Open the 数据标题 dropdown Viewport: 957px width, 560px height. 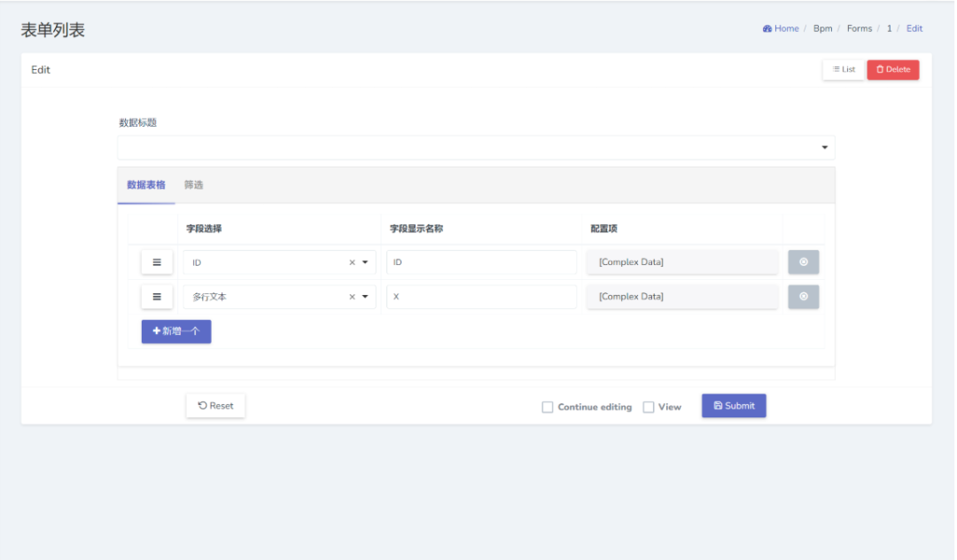(476, 147)
